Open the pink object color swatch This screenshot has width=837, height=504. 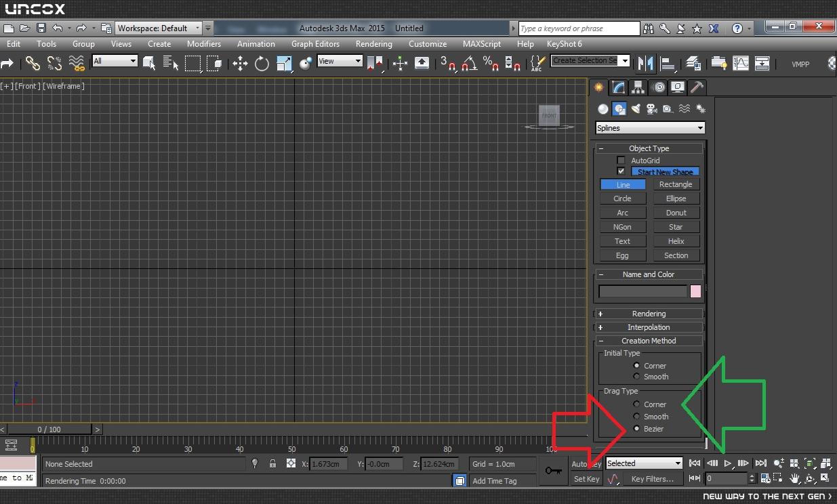click(695, 291)
